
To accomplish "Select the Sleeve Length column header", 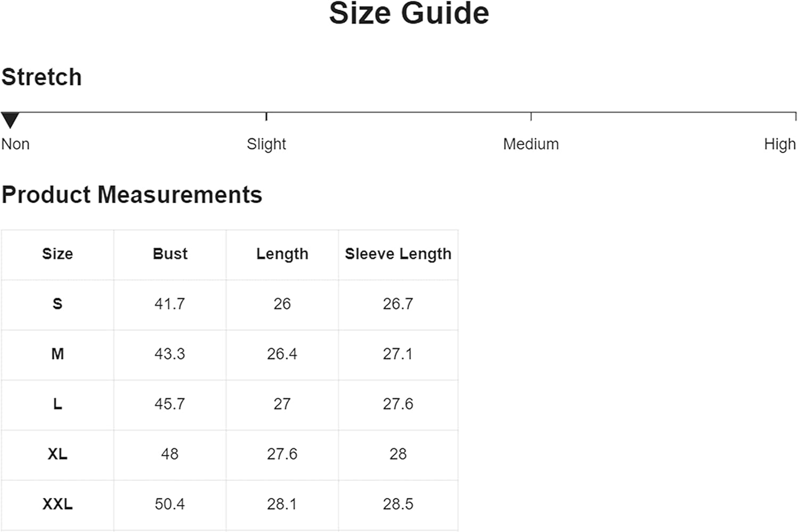I will (x=398, y=254).
